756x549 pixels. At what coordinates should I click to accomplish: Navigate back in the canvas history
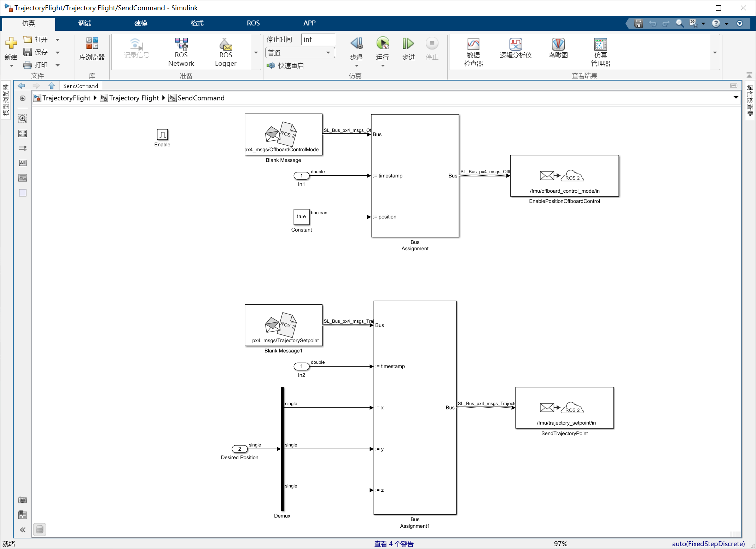[x=21, y=86]
